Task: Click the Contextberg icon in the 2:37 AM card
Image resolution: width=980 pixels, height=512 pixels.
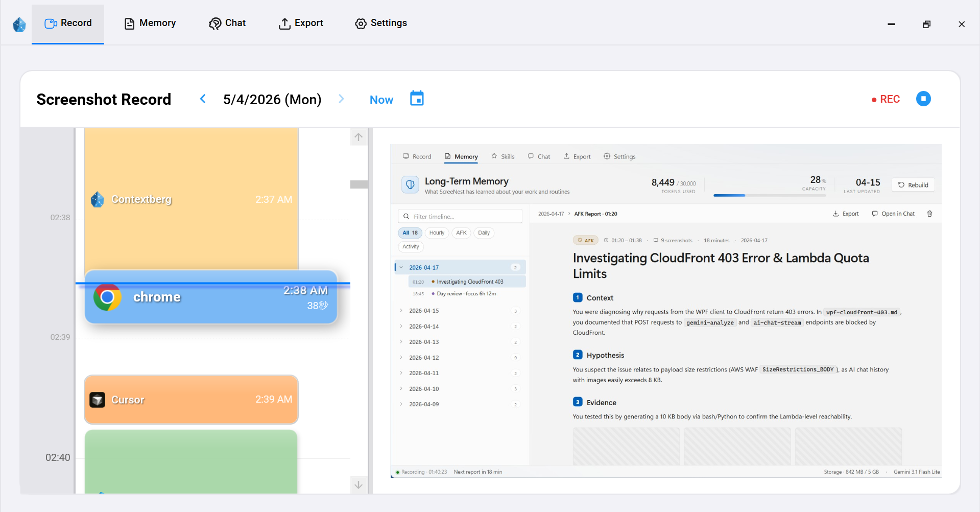Action: pos(98,199)
